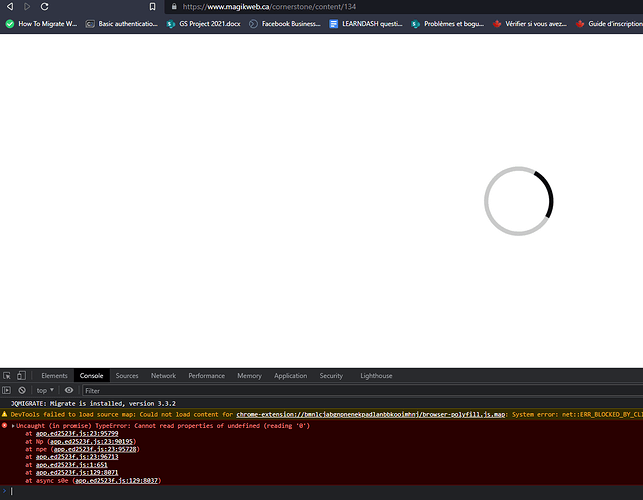Switch to the Elements tab
This screenshot has width=643, height=500.
[x=54, y=376]
